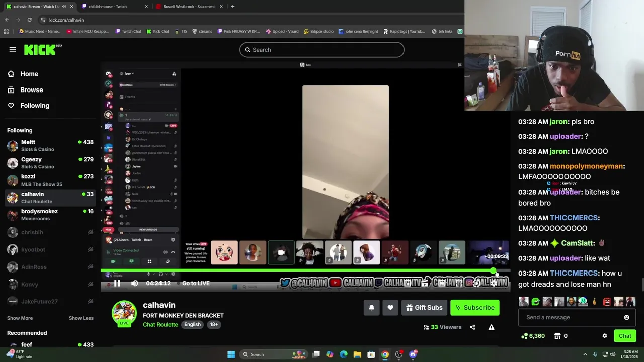The image size is (644, 362).
Task: Mute the stream volume icon
Action: [134, 283]
